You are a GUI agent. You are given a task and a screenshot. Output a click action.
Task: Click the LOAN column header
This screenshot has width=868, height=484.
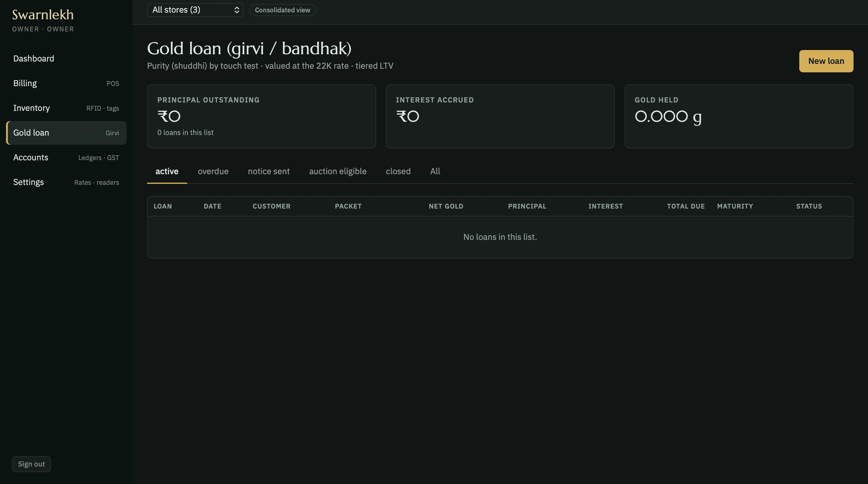[x=163, y=206]
